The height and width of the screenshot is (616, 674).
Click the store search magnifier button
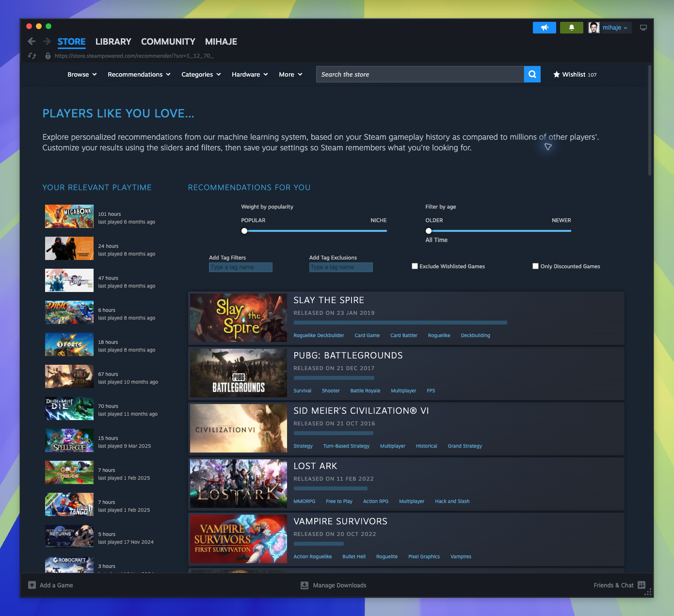532,74
